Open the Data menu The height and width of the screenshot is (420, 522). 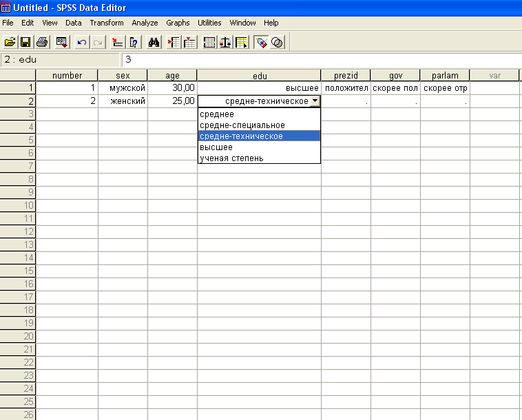74,23
